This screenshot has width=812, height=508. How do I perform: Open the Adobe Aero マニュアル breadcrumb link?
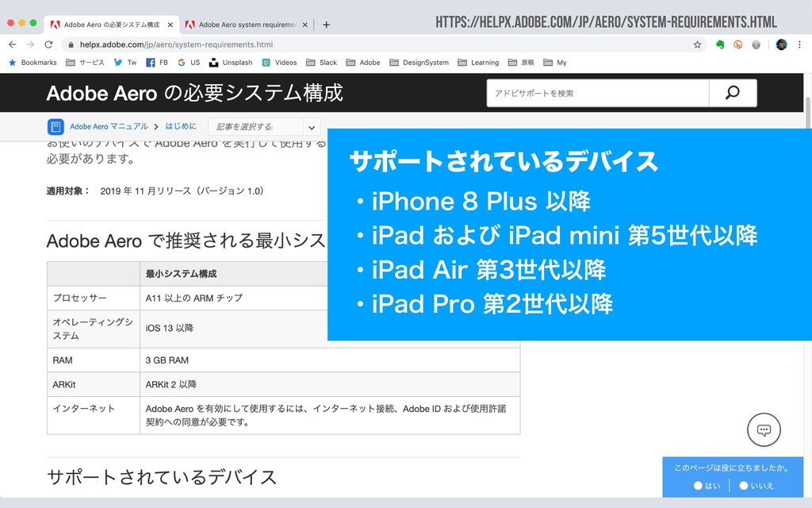click(109, 126)
